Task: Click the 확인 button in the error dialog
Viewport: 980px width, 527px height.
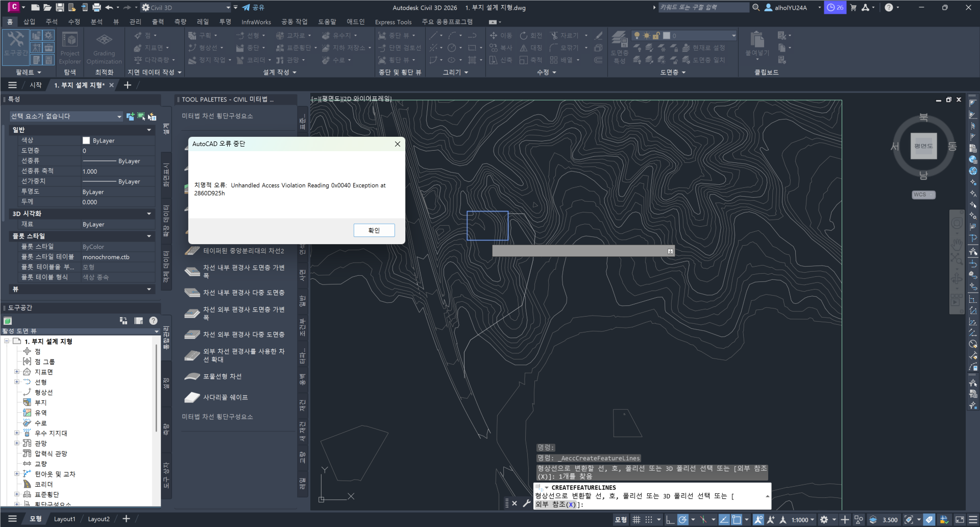Action: 374,230
